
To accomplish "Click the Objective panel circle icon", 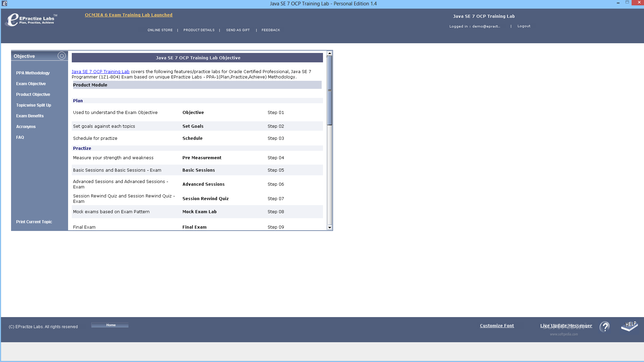I will [62, 56].
